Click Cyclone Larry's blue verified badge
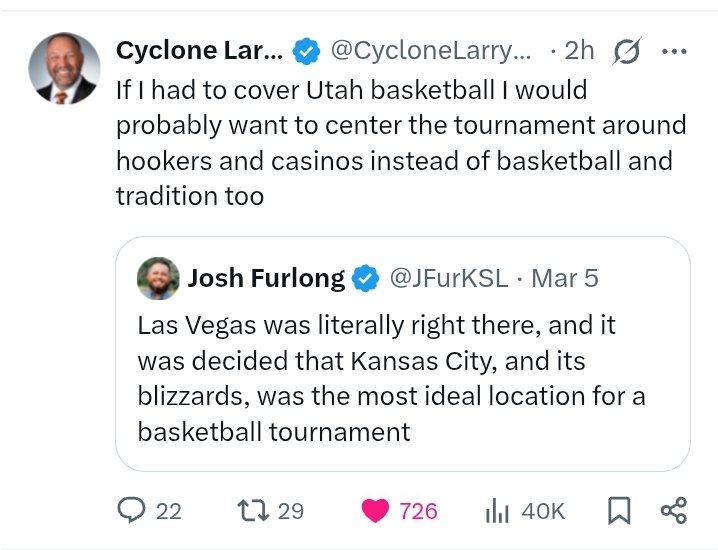718x550 pixels. [x=305, y=50]
